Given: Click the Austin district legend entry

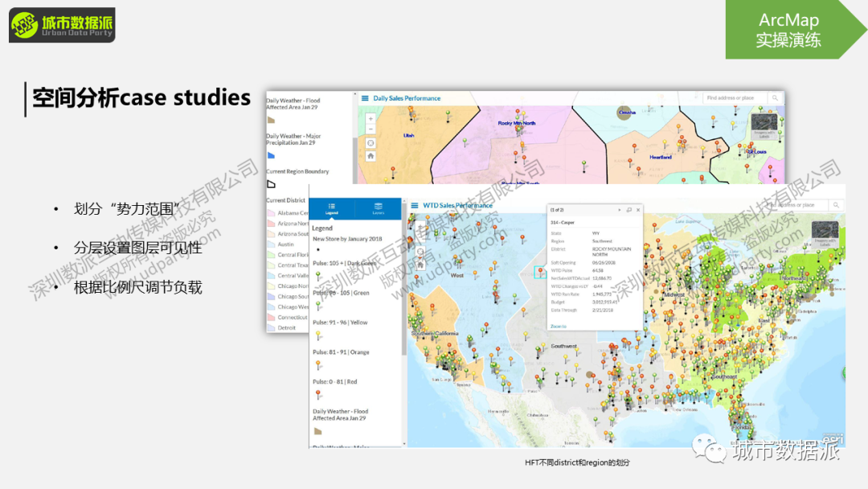Looking at the screenshot, I should pyautogui.click(x=285, y=244).
